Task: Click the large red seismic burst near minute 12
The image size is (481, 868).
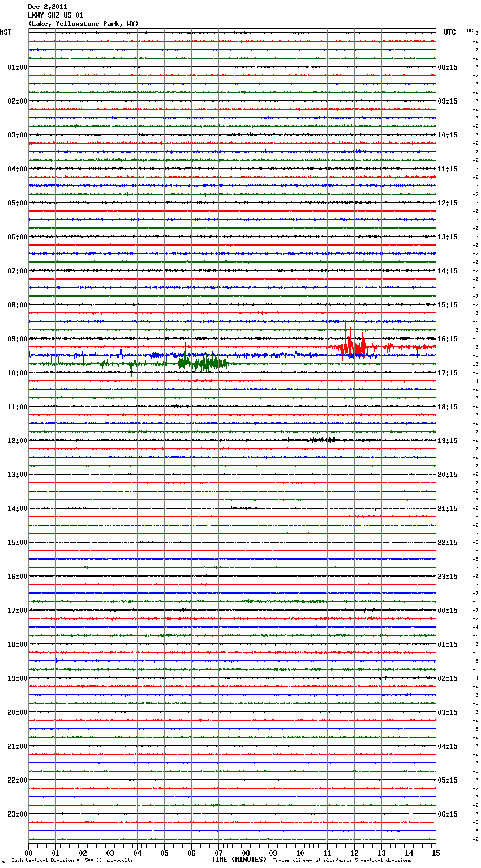Action: [x=354, y=343]
